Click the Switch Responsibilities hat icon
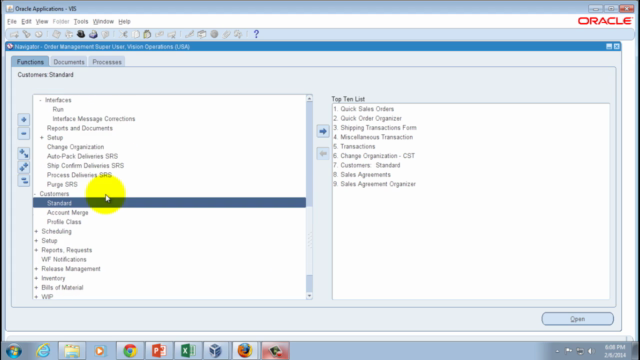The height and width of the screenshot is (360, 640). coord(81,34)
